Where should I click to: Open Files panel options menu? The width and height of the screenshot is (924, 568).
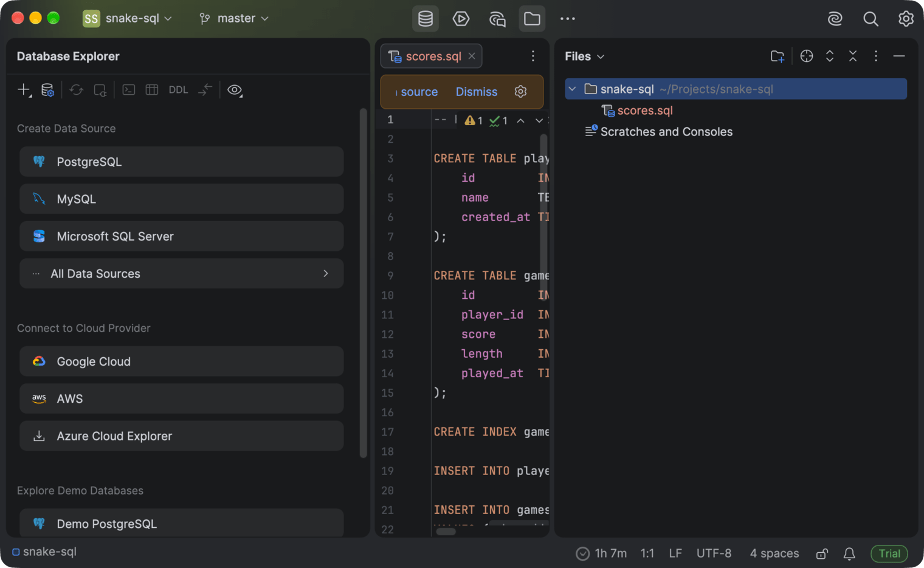(876, 56)
